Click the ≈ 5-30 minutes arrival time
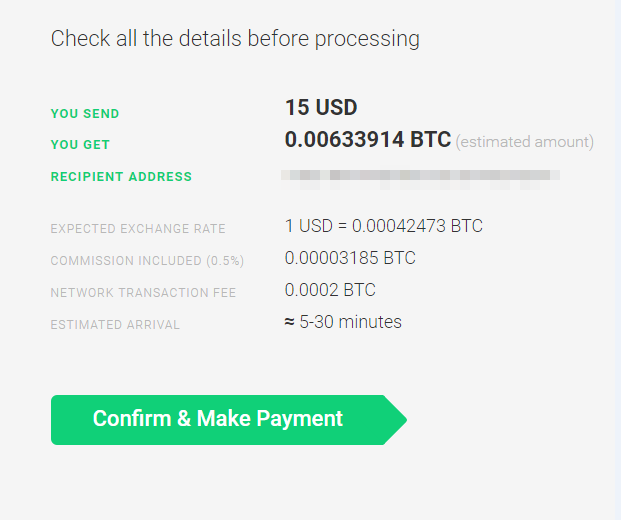621x520 pixels. point(343,322)
